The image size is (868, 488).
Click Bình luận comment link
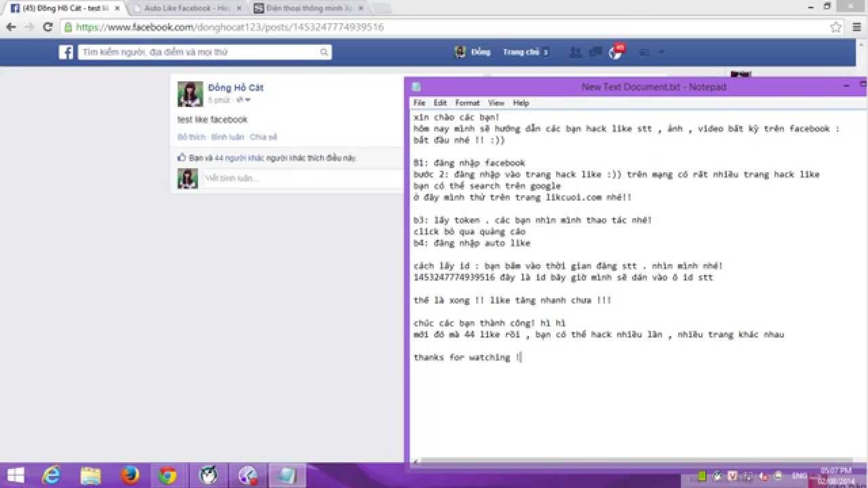point(227,137)
